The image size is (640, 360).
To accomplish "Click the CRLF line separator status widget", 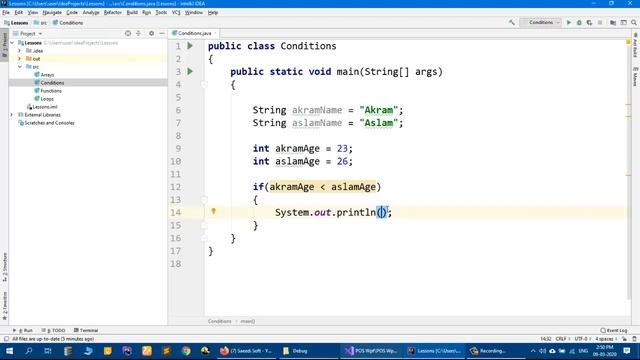I will point(562,339).
